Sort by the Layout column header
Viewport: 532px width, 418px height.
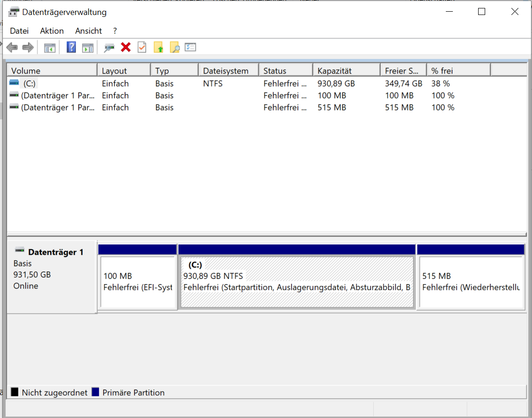(x=124, y=71)
